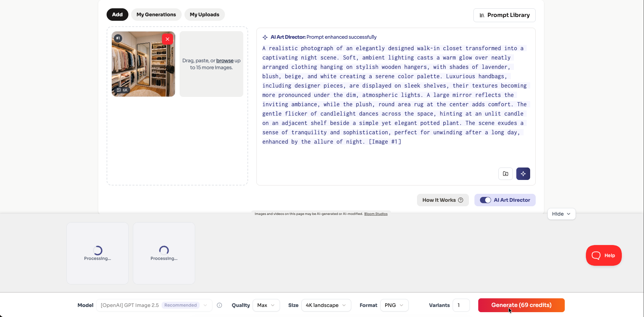Open the Format PNG dropdown
This screenshot has width=644, height=317.
[x=394, y=305]
